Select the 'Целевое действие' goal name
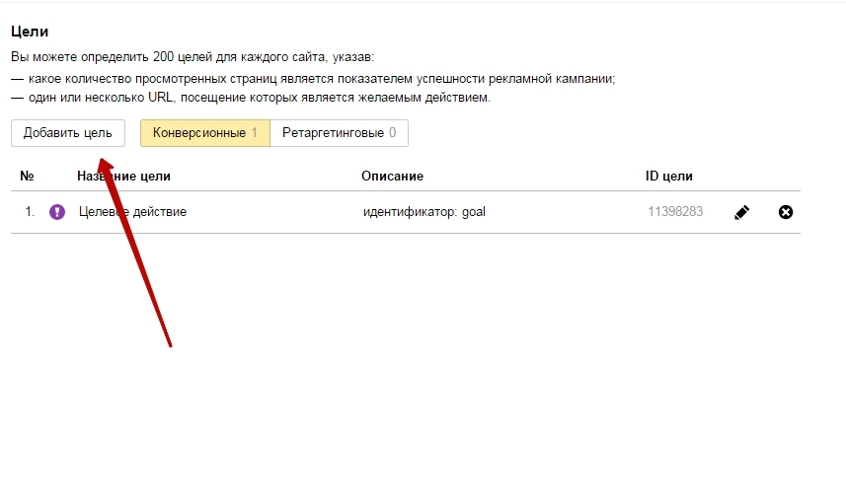This screenshot has width=846, height=504. tap(132, 211)
